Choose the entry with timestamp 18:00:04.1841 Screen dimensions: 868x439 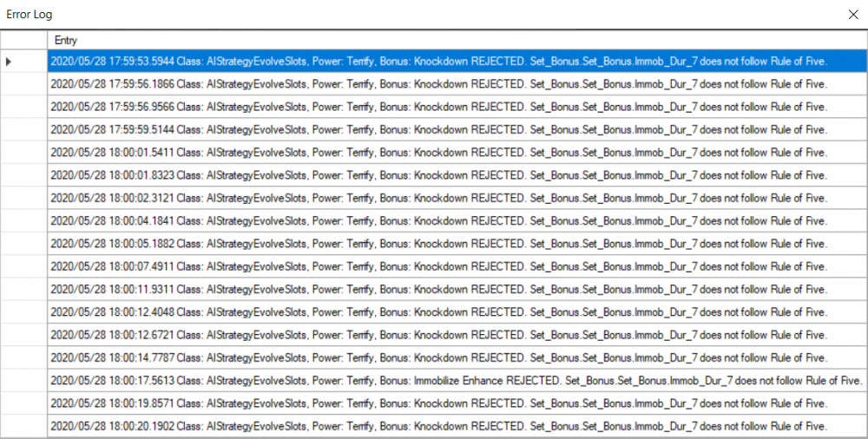point(438,221)
